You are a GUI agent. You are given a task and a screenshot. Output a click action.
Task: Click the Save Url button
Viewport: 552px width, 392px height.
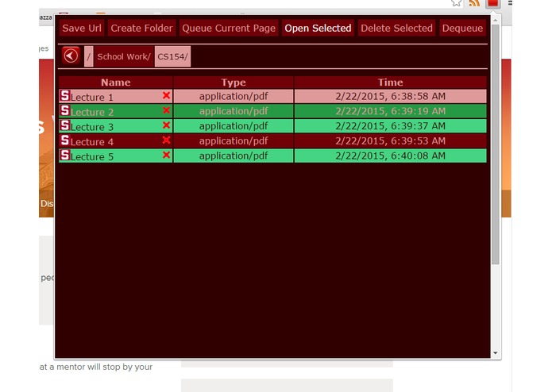tap(82, 28)
